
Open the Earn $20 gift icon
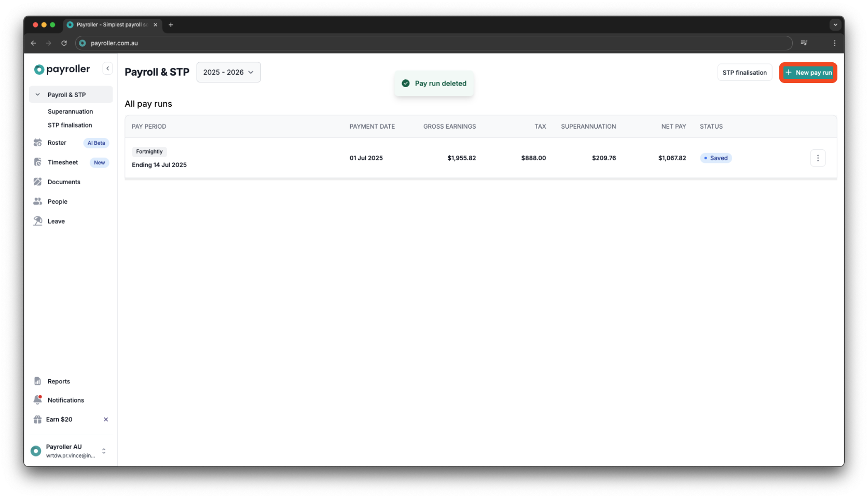(x=37, y=419)
